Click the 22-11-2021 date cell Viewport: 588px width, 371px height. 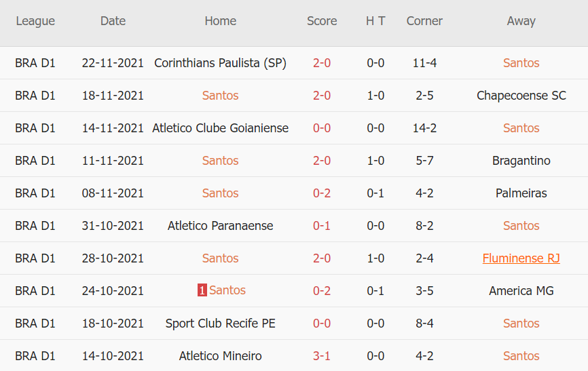(113, 63)
